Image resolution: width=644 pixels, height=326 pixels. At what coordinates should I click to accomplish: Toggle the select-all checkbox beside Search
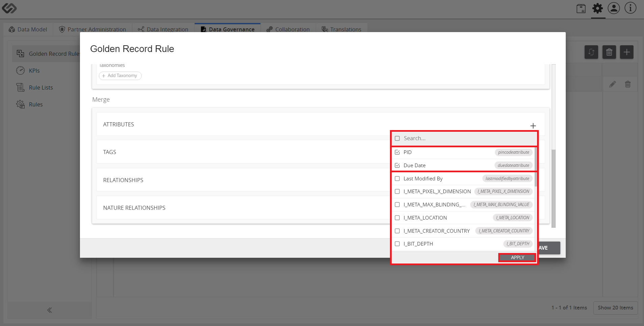(397, 138)
